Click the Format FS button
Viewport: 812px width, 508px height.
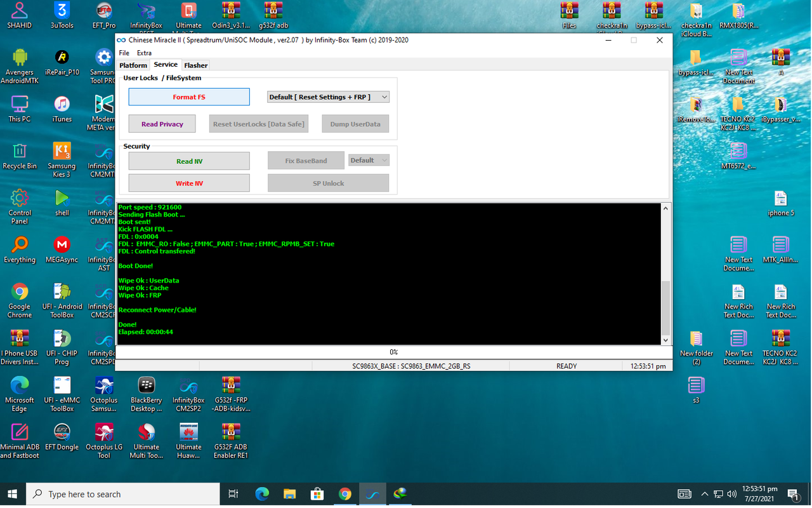point(189,97)
